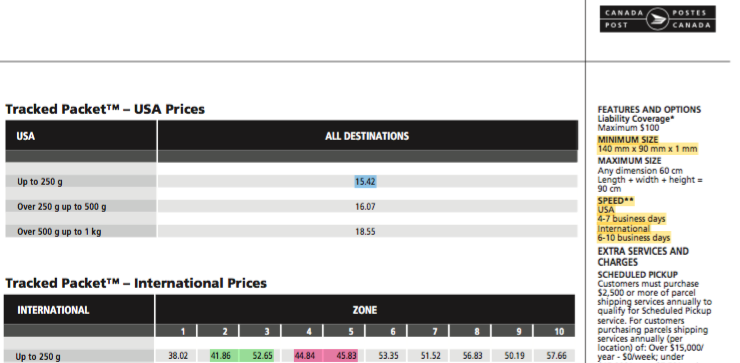Click the 'Tracked Packet – USA Prices' heading
This screenshot has height=363, width=740.
pyautogui.click(x=105, y=110)
